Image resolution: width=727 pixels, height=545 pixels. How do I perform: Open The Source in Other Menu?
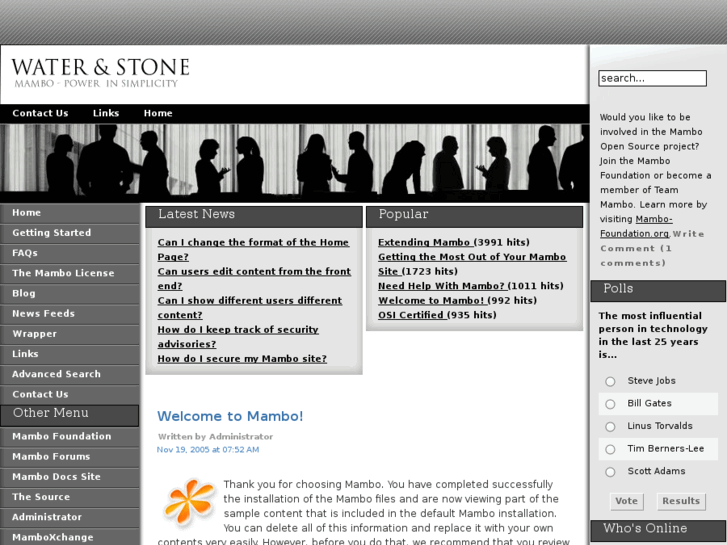coord(70,497)
